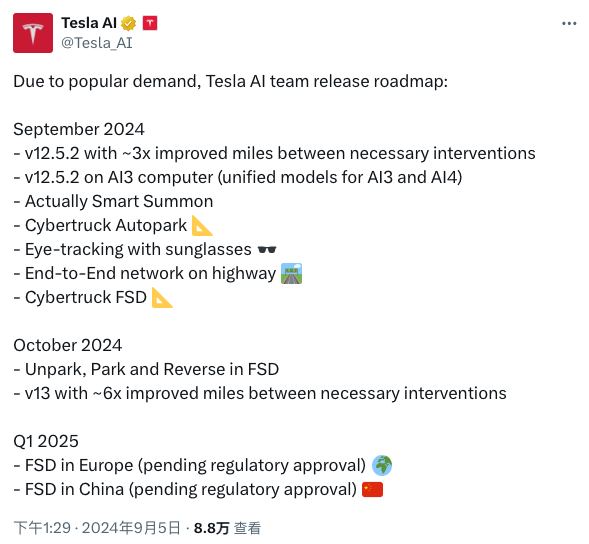
Task: Open the Tesla AI profile avatar
Action: pos(33,33)
